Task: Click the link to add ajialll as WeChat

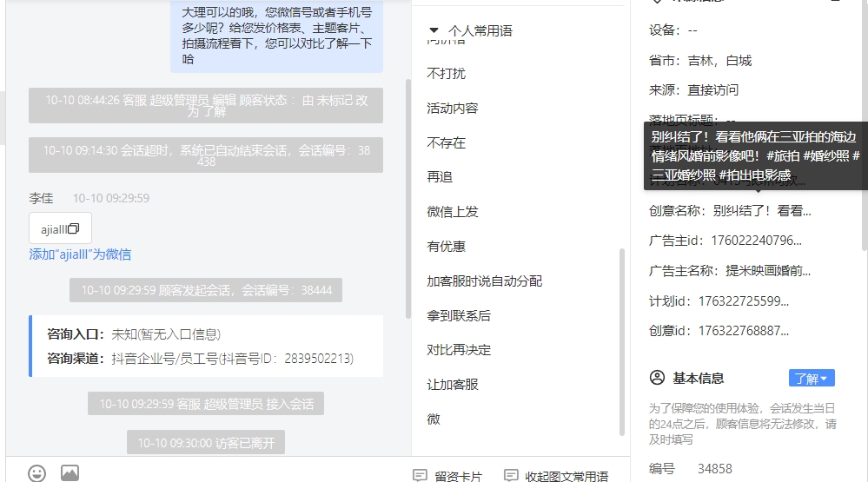Action: coord(80,254)
